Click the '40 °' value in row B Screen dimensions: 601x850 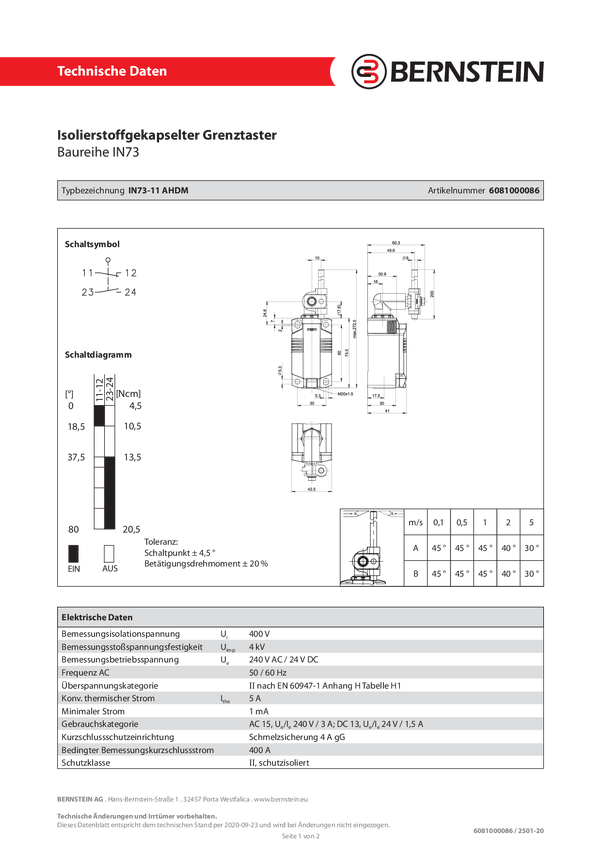508,574
